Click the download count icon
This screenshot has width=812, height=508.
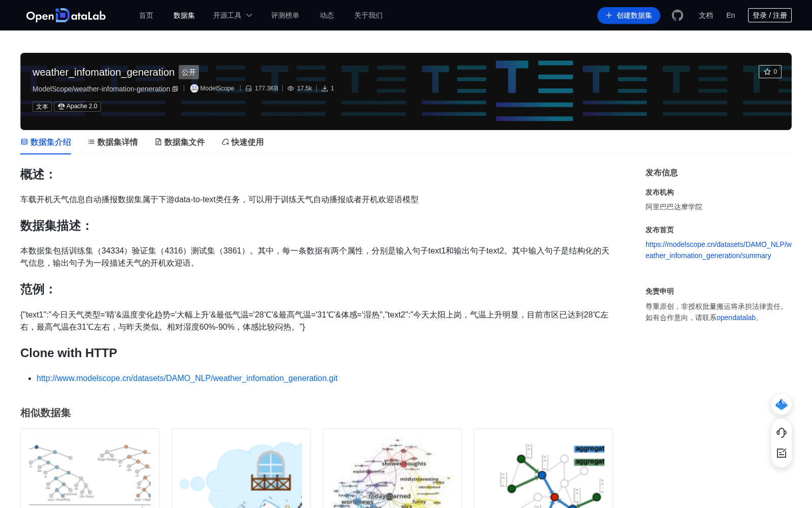click(x=325, y=88)
